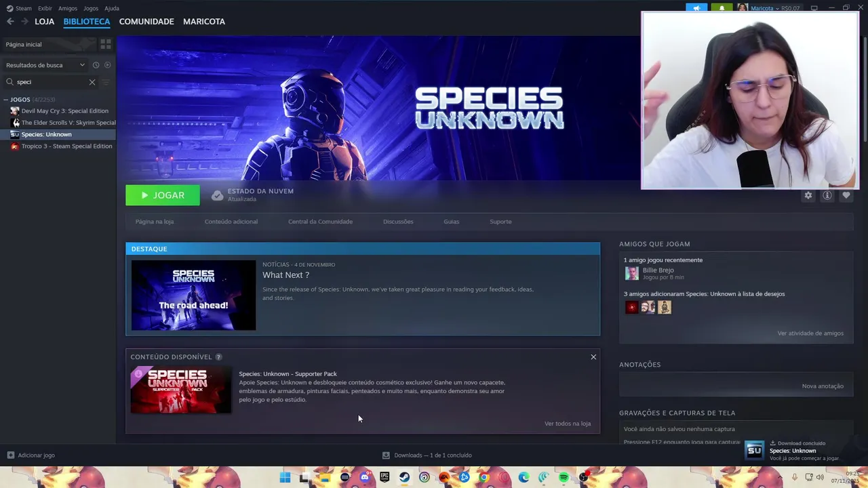Click cloud status icon

(217, 195)
